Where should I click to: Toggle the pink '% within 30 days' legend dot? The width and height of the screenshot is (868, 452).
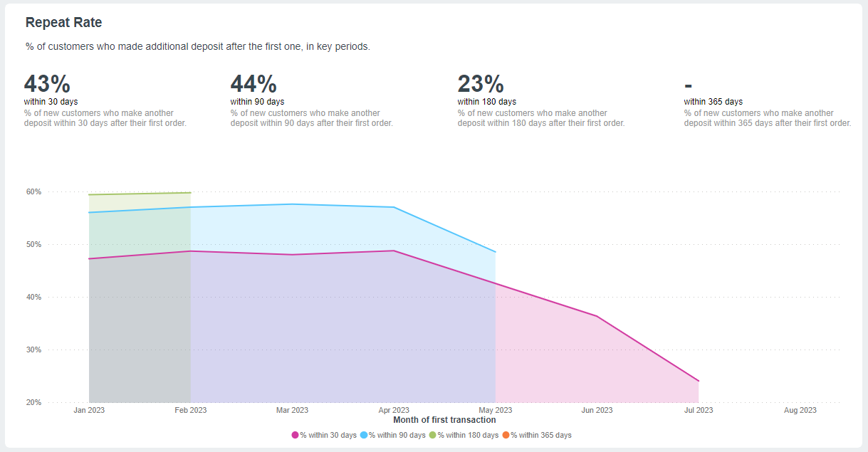point(296,435)
